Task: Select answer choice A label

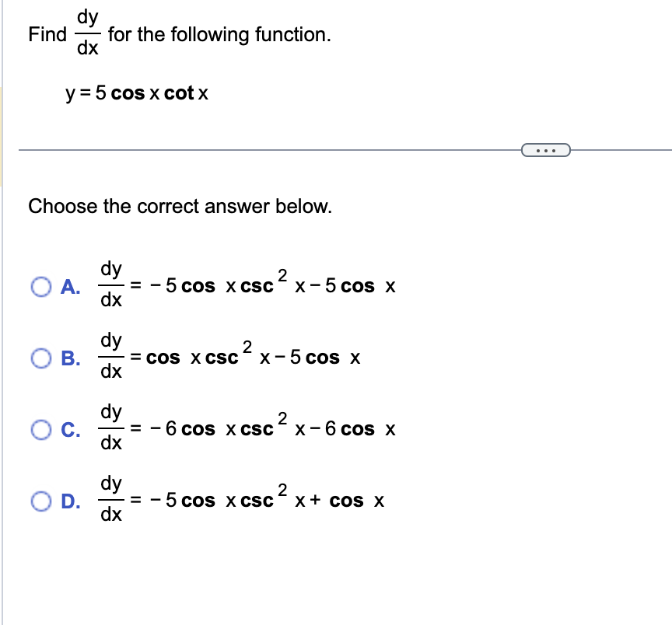Action: 69,287
